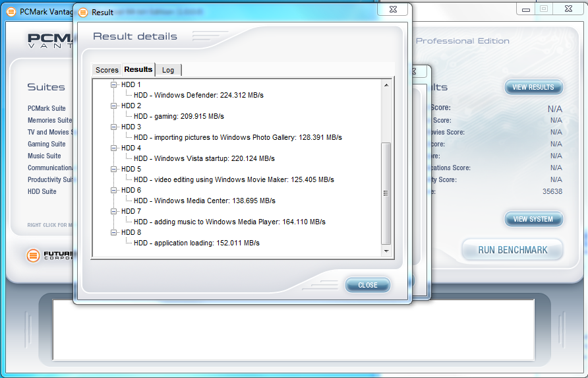The height and width of the screenshot is (378, 588).
Task: Click scroll down arrow in results list
Action: (386, 251)
